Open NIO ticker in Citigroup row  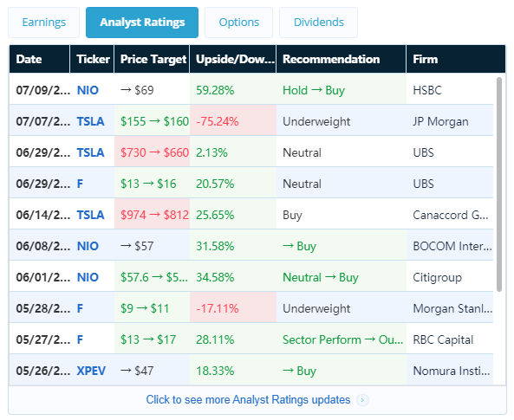pos(88,277)
